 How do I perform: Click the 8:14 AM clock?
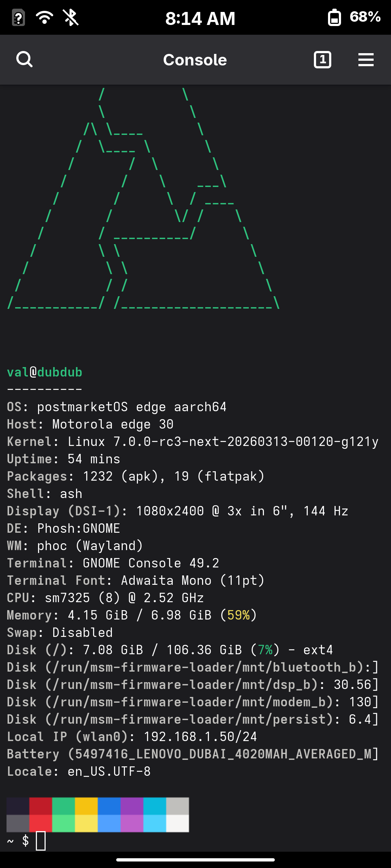[x=200, y=18]
